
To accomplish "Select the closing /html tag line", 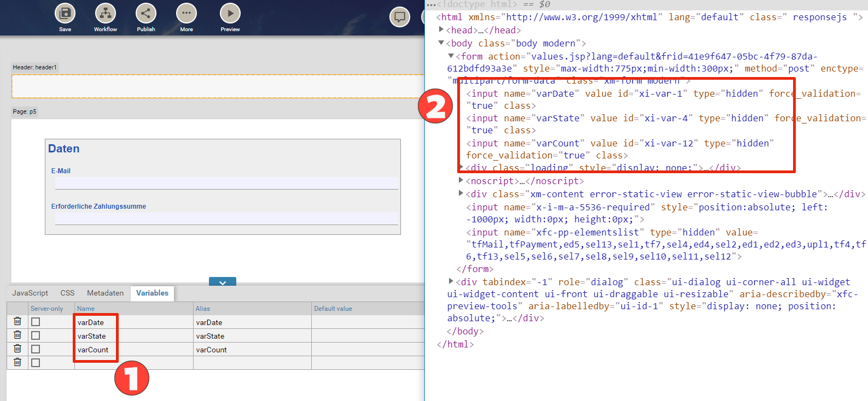I will (455, 344).
